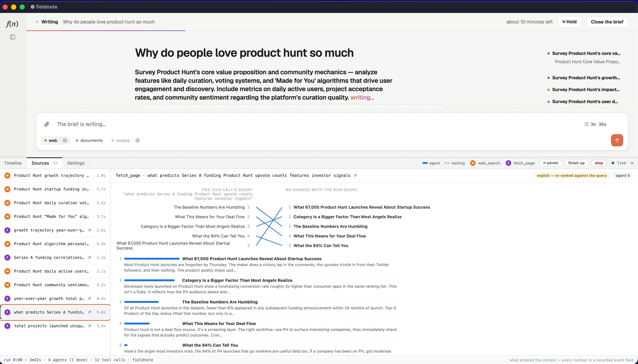
Task: Select outline item Survey Product Hunt's core va…
Action: click(x=584, y=53)
